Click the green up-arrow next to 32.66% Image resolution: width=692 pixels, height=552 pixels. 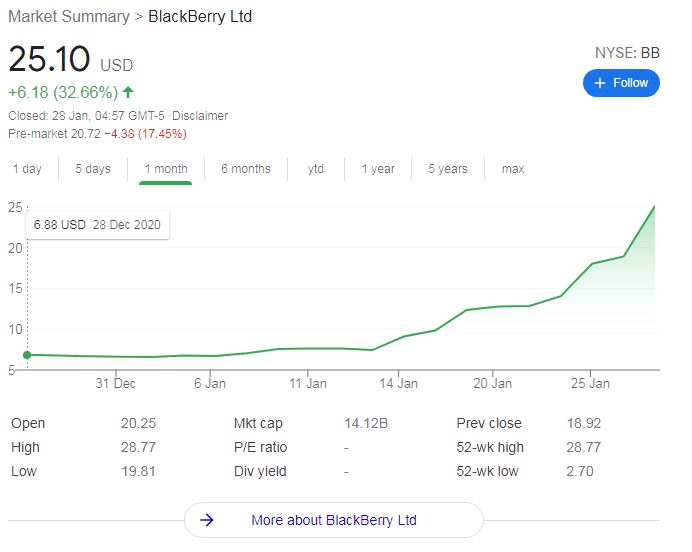[128, 92]
